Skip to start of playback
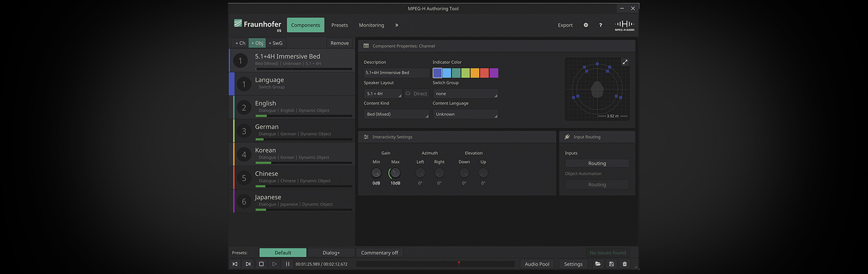This screenshot has height=274, width=868. tap(235, 264)
